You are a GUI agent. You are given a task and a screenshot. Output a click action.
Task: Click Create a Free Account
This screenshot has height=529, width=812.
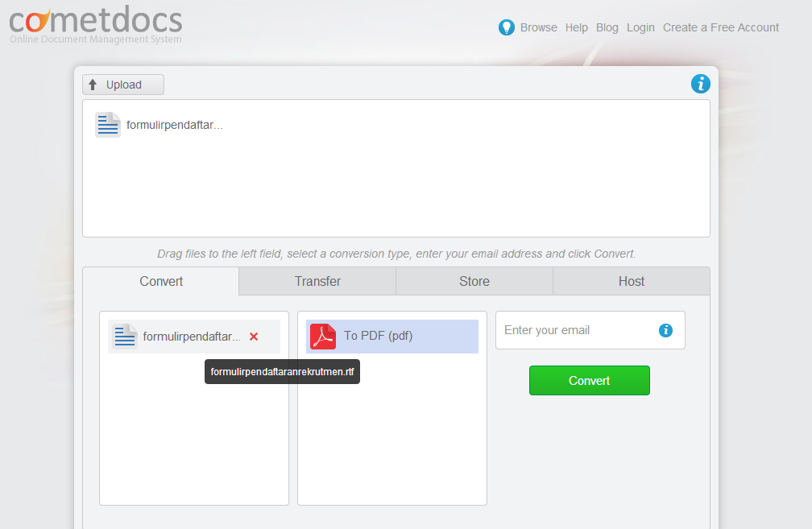pyautogui.click(x=721, y=27)
